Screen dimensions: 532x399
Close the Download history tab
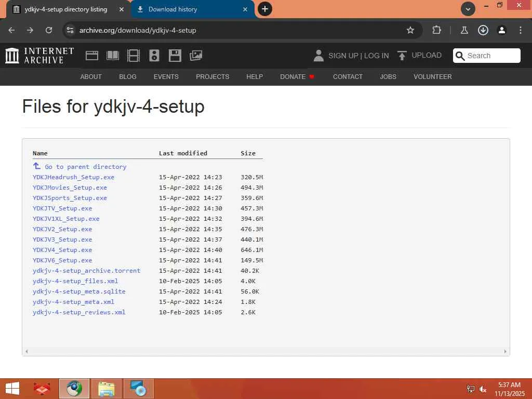click(245, 9)
